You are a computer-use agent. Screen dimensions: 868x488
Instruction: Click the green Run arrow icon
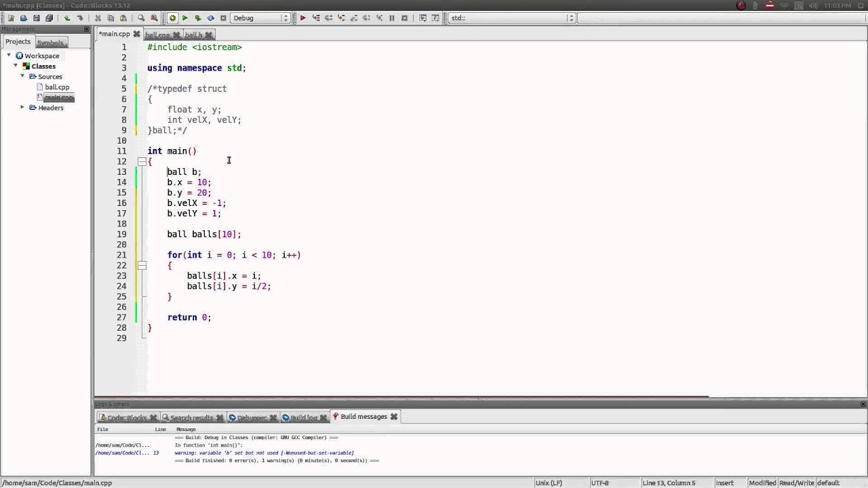point(184,18)
